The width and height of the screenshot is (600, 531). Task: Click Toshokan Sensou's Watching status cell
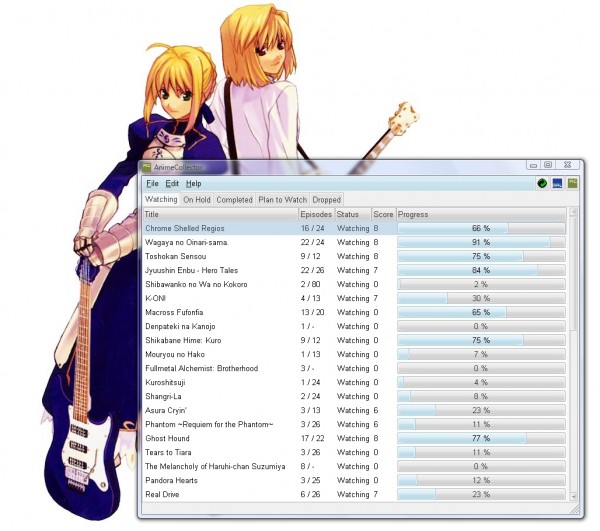click(353, 256)
